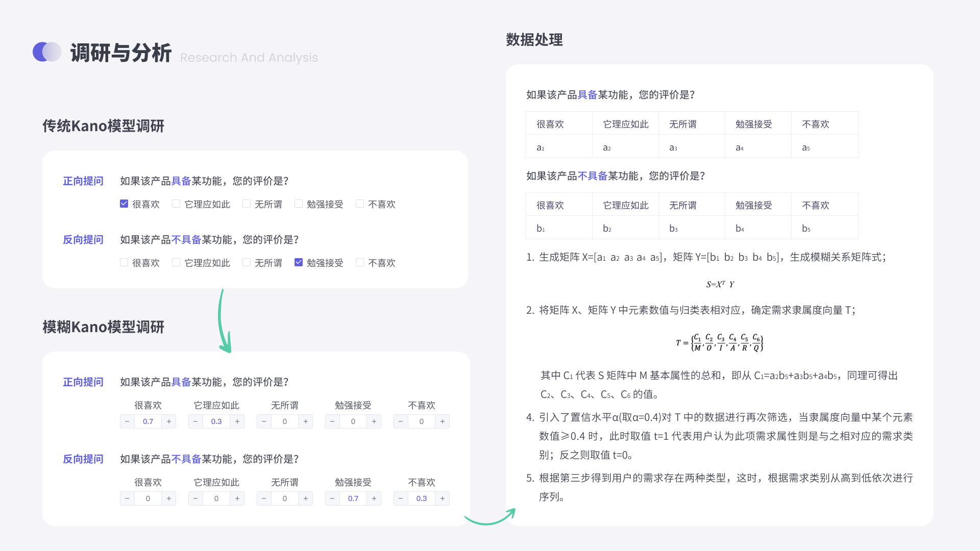Increase 很喜欢 value in fuzzy 正向提问
This screenshot has height=551, width=980.
click(x=169, y=421)
